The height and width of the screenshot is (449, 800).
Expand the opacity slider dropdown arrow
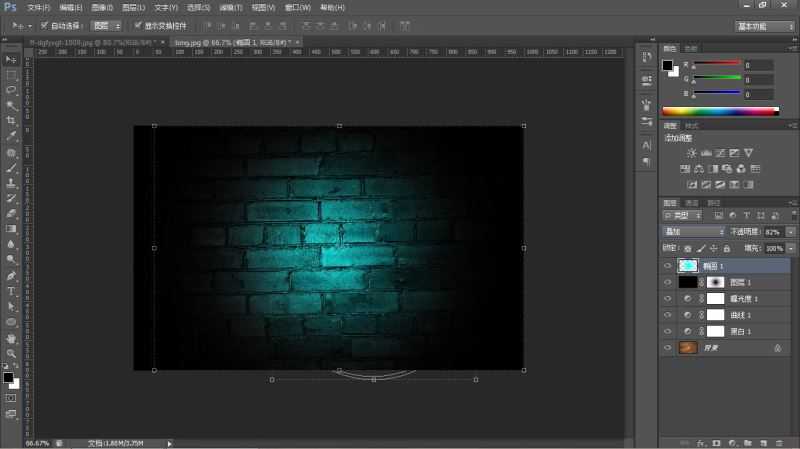coord(791,231)
